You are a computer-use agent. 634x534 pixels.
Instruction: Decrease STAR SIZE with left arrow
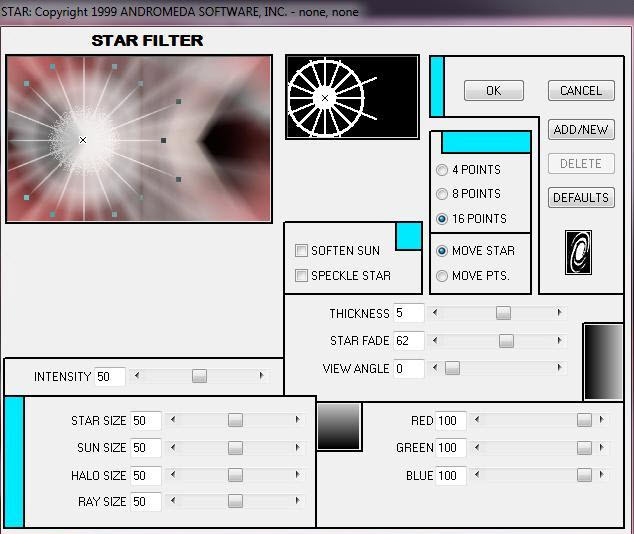[x=173, y=420]
